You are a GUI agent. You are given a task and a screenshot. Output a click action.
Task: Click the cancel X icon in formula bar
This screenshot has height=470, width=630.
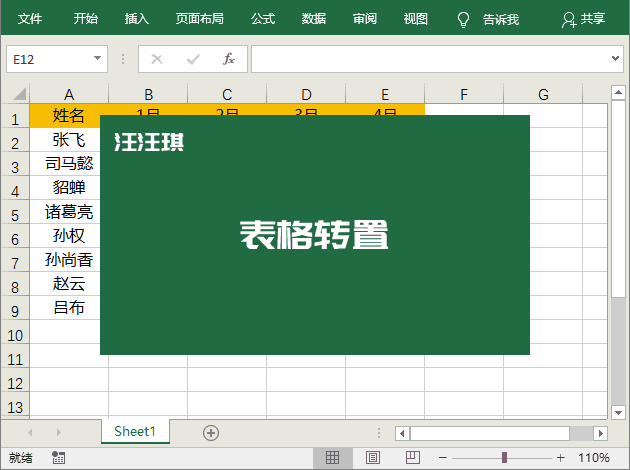point(157,59)
